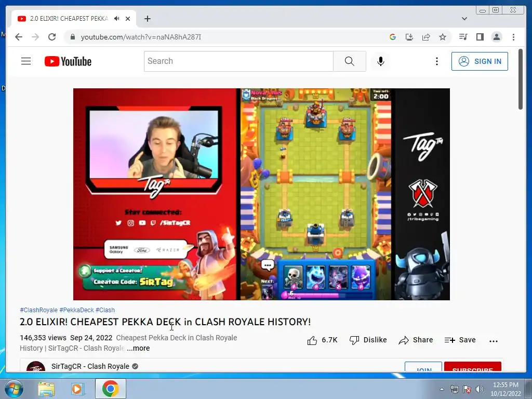This screenshot has height=399, width=532.
Task: Open the #ClashRoyale hashtag link
Action: click(x=38, y=310)
